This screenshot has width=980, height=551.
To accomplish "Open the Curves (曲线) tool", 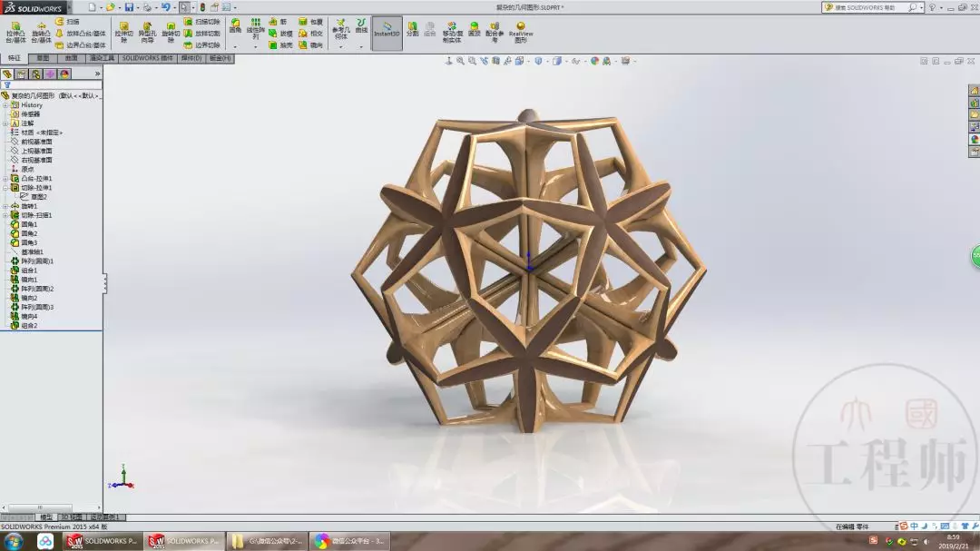I will tap(361, 25).
